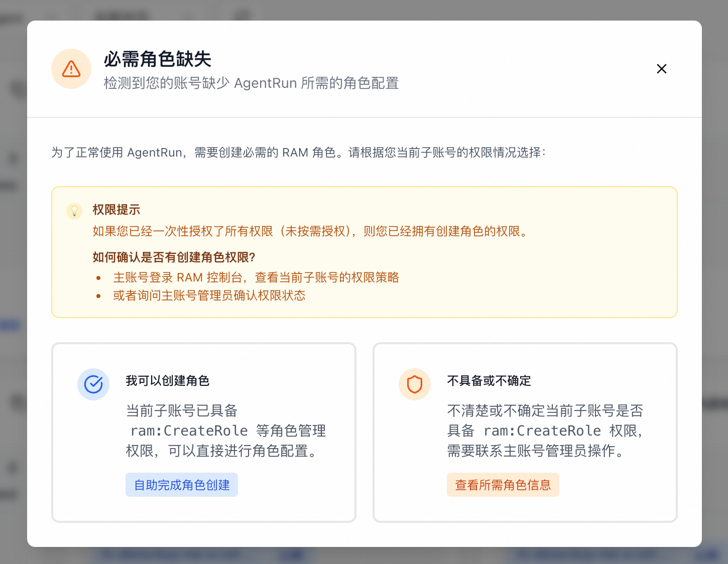Click the blue checkmark circle icon
The width and height of the screenshot is (728, 564).
93,384
